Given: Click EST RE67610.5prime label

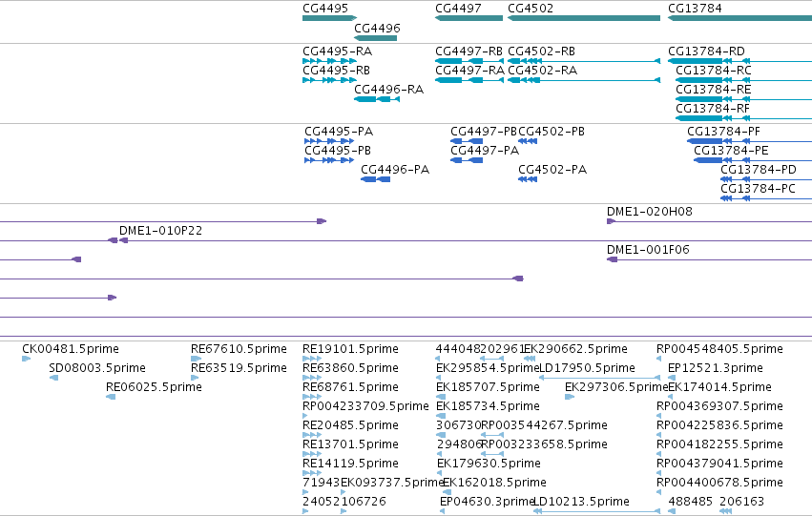Looking at the screenshot, I should tap(239, 349).
